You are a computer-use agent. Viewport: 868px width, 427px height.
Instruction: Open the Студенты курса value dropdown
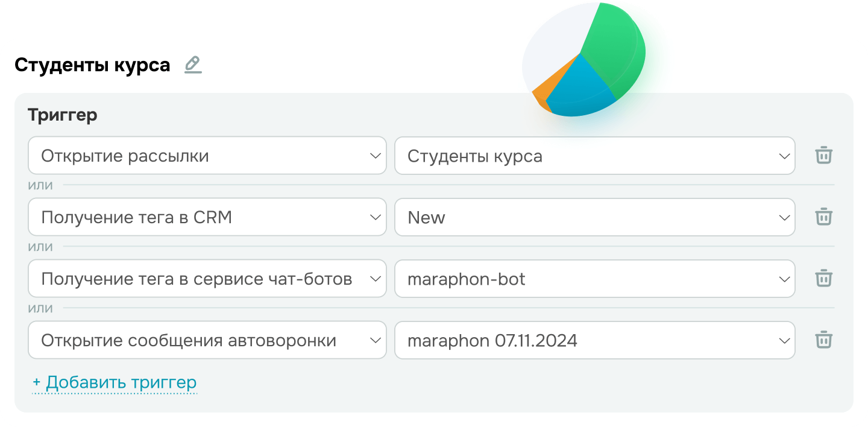(595, 156)
